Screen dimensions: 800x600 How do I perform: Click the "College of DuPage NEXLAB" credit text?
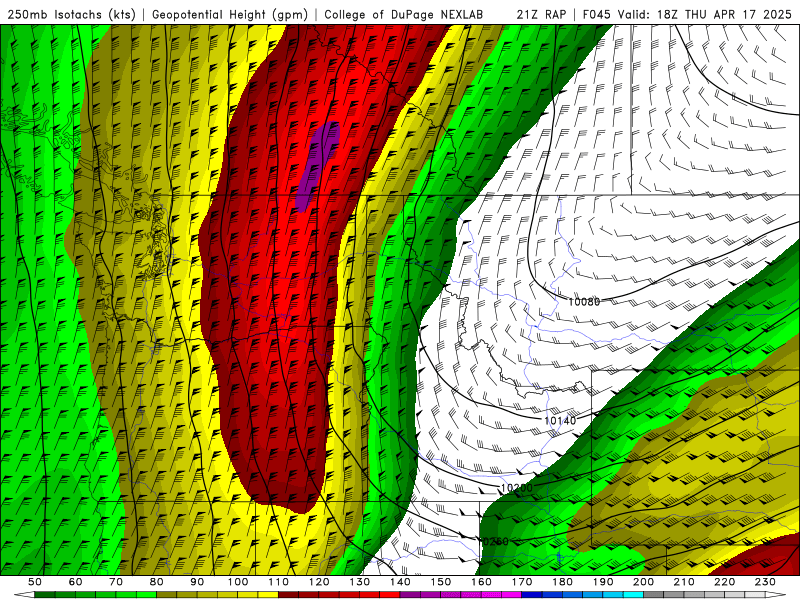pyautogui.click(x=404, y=14)
